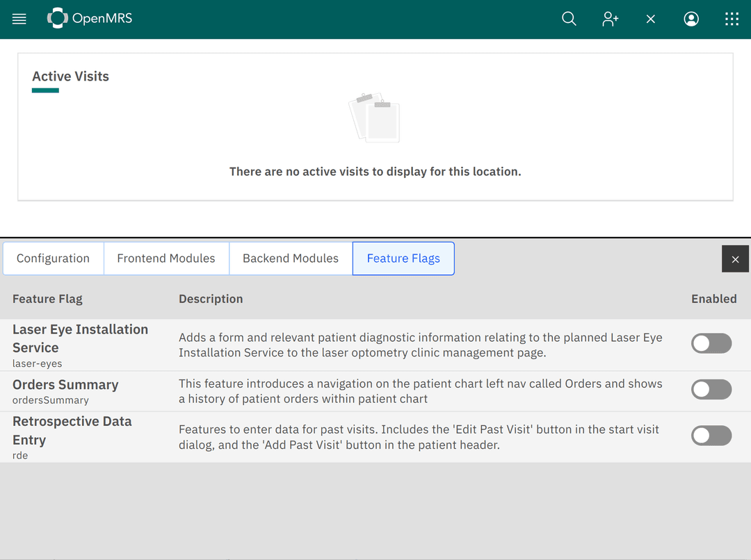Click the Active Visits heading
The height and width of the screenshot is (560, 751).
coord(70,76)
